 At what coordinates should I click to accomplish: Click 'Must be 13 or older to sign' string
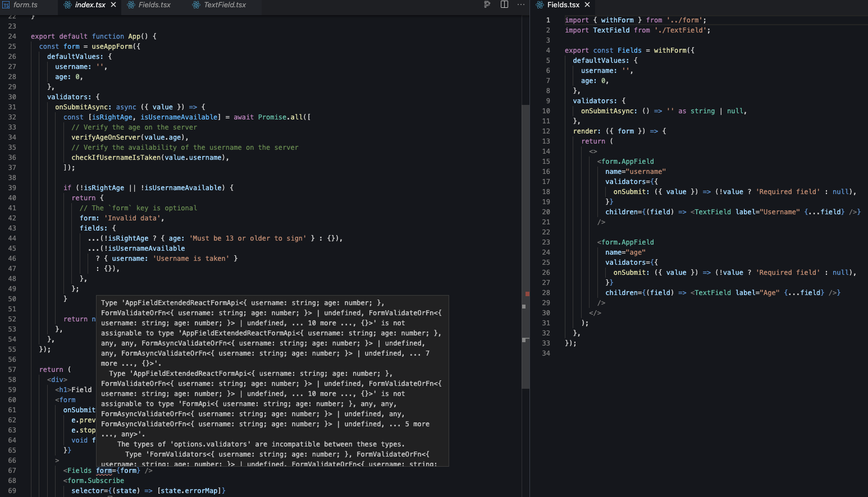248,238
